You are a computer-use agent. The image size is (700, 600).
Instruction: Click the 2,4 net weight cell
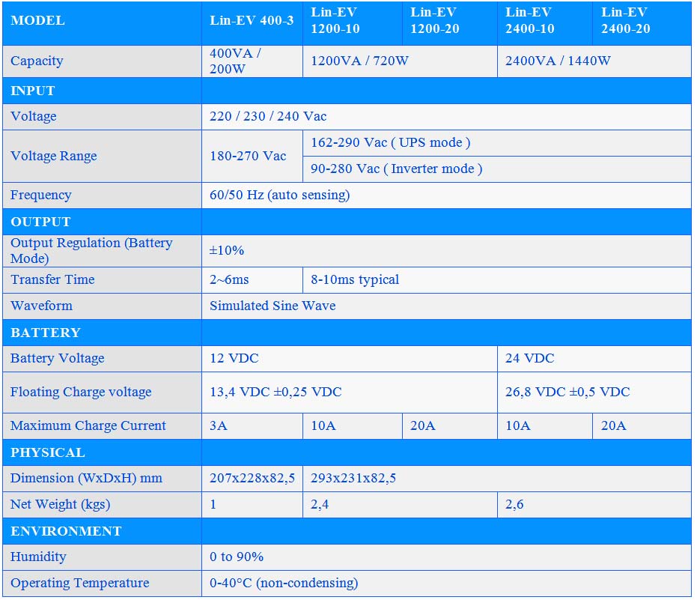point(400,505)
